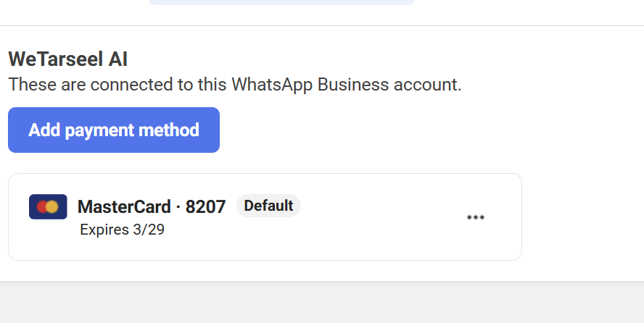This screenshot has width=644, height=323.
Task: Click the horizontal divider line above WeTarseel AI
Action: click(322, 26)
